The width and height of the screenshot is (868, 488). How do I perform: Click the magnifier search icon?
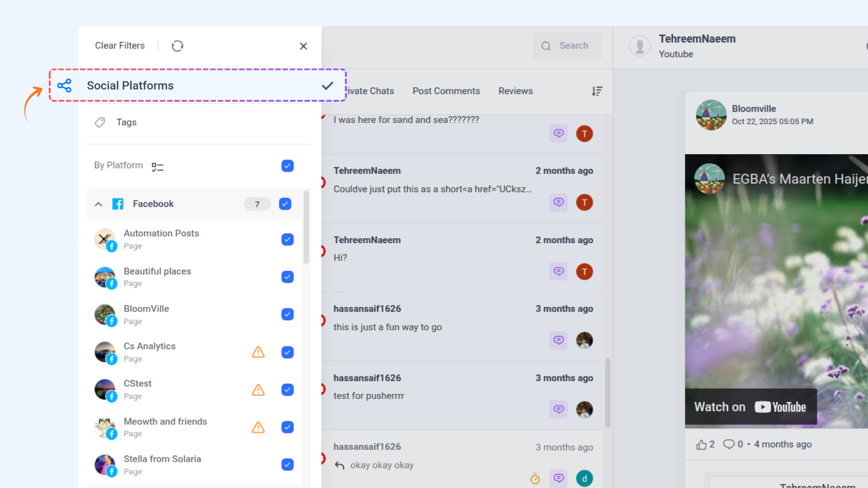(x=546, y=46)
